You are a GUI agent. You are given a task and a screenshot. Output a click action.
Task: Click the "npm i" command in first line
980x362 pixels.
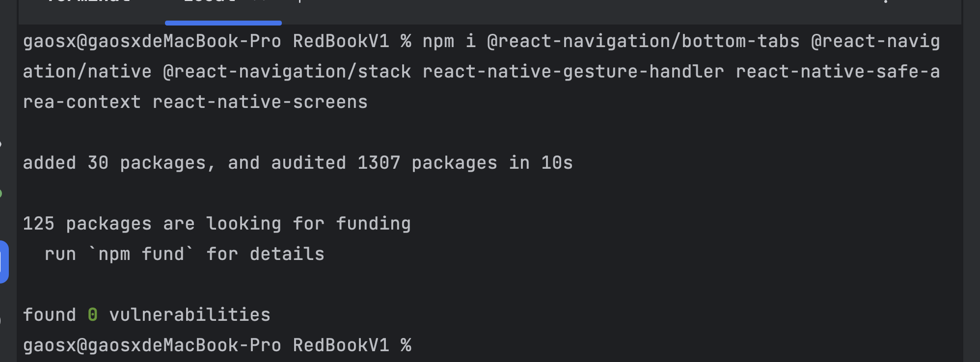click(x=449, y=41)
